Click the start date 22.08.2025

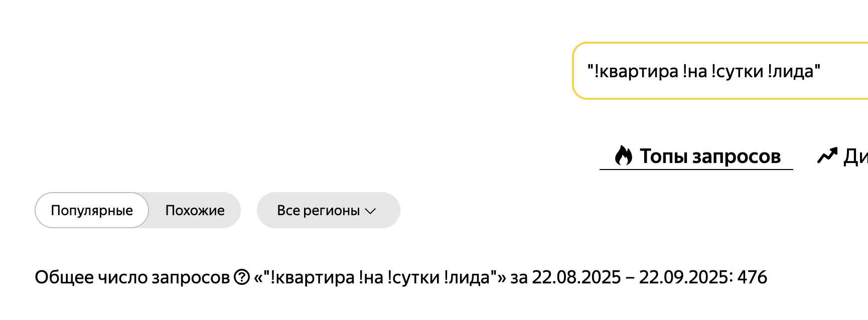pos(576,277)
